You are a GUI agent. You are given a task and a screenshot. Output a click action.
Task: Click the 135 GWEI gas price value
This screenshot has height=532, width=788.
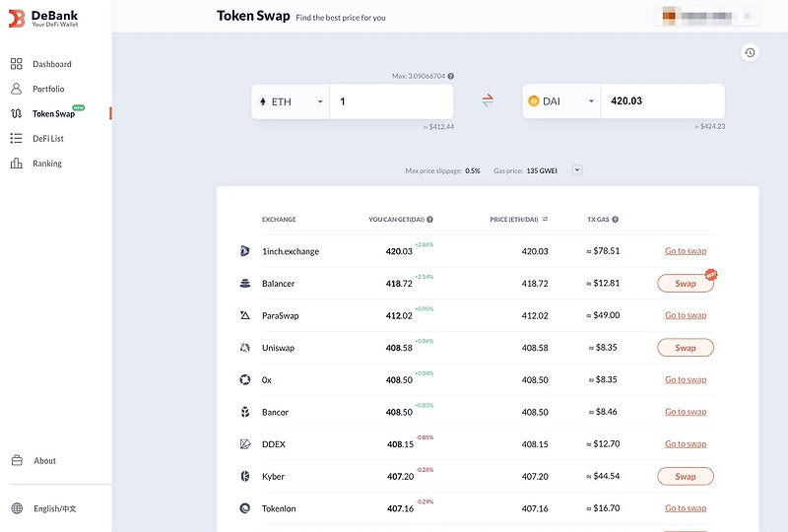(542, 171)
